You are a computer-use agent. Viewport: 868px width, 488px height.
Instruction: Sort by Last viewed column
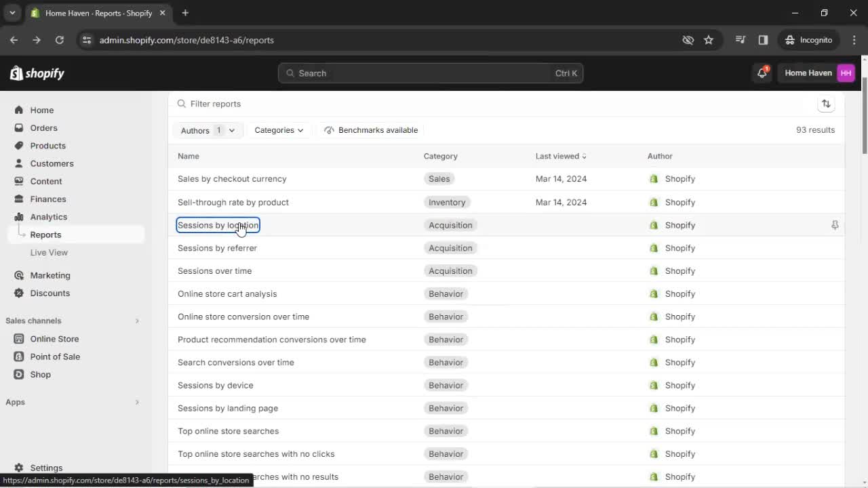pos(561,156)
